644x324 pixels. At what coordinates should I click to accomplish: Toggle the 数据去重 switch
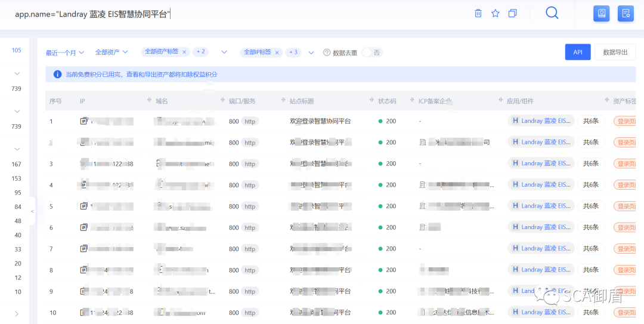pos(372,53)
